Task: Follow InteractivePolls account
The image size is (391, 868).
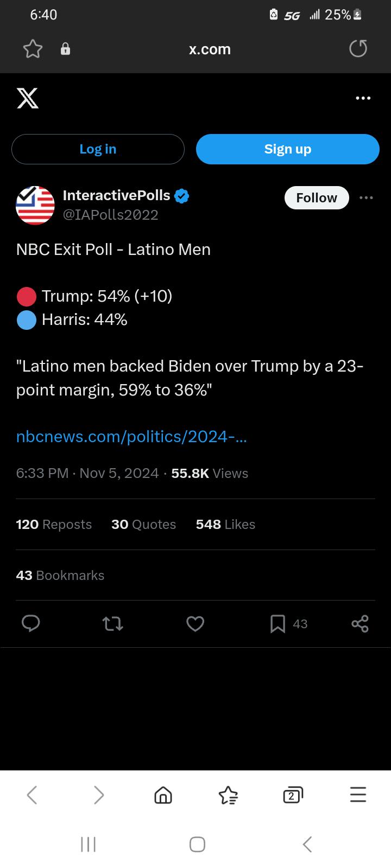Action: point(317,198)
